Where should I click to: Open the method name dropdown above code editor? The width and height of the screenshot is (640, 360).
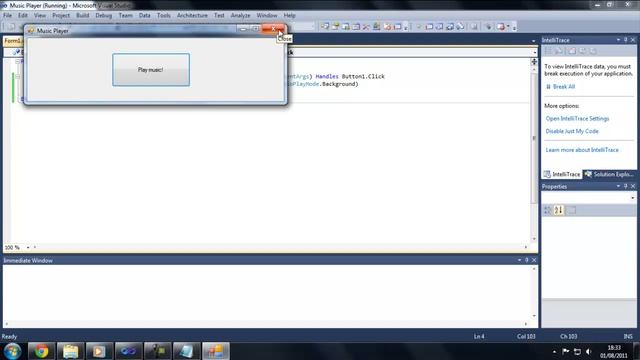[535, 52]
